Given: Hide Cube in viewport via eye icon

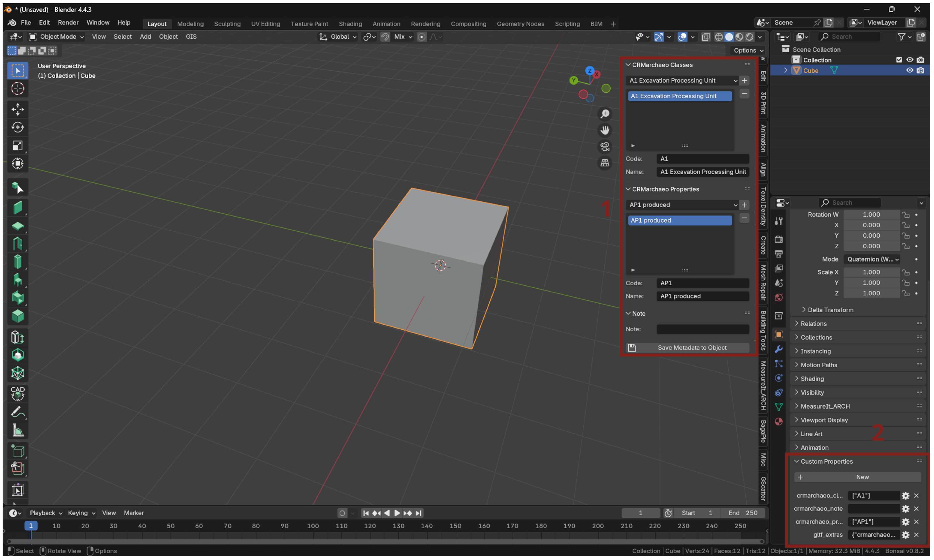Looking at the screenshot, I should pyautogui.click(x=909, y=71).
